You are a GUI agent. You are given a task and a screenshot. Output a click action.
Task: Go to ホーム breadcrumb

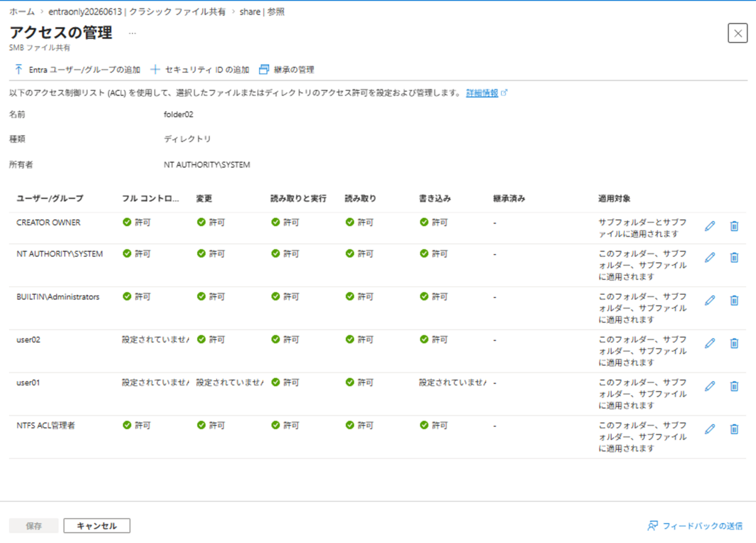[x=22, y=12]
